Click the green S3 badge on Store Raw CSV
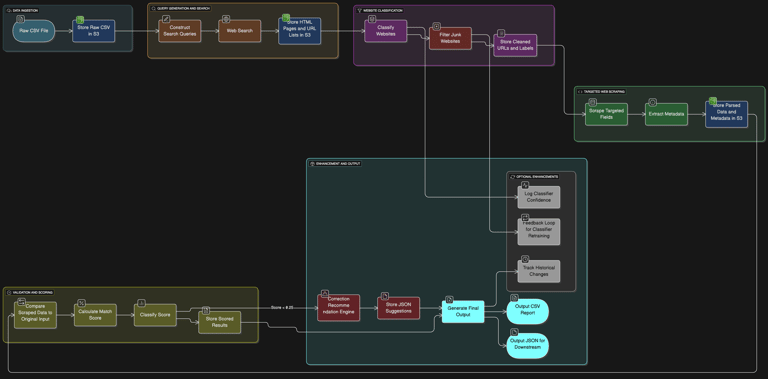Screen dimensions: 768x379 pyautogui.click(x=80, y=20)
